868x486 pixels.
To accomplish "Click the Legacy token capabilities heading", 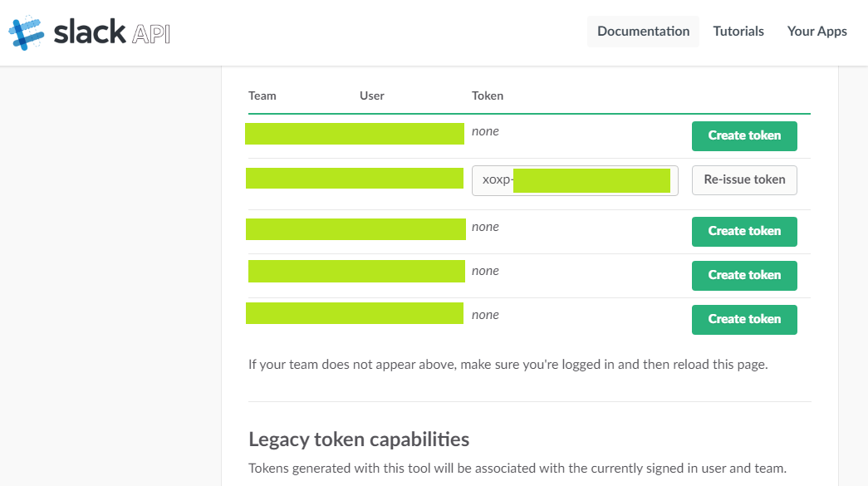I will (x=359, y=439).
